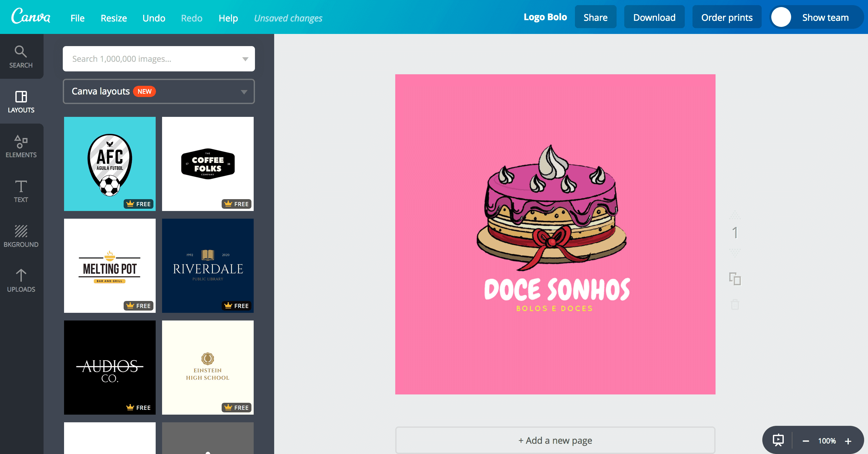Click the Download button
This screenshot has height=454, width=868.
654,17
